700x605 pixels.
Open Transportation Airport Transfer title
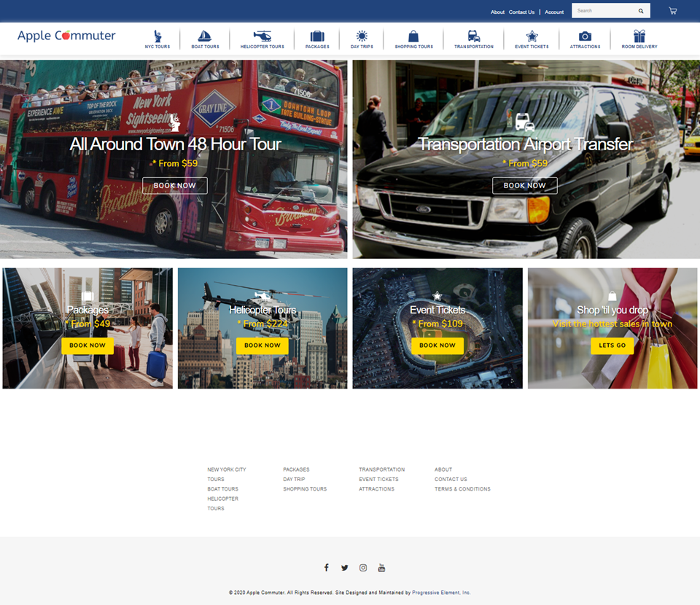pyautogui.click(x=526, y=144)
